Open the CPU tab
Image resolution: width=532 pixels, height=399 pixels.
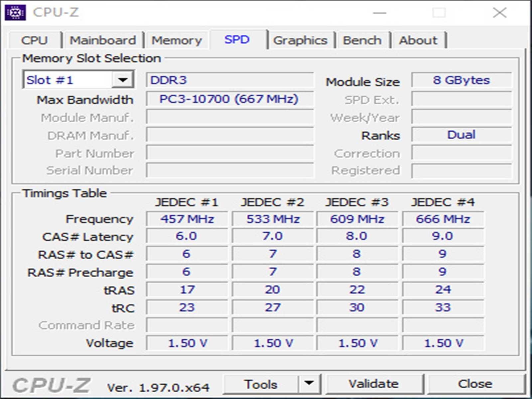(35, 40)
